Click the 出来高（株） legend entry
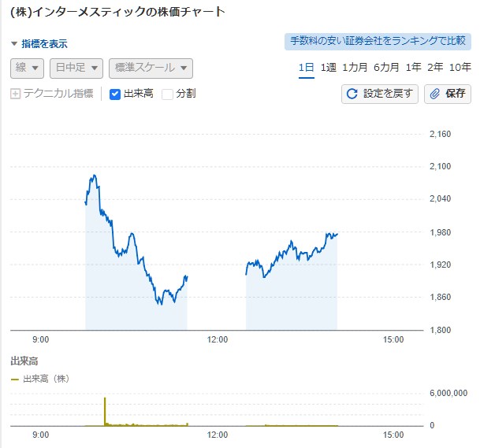480x448 pixels. [x=40, y=379]
